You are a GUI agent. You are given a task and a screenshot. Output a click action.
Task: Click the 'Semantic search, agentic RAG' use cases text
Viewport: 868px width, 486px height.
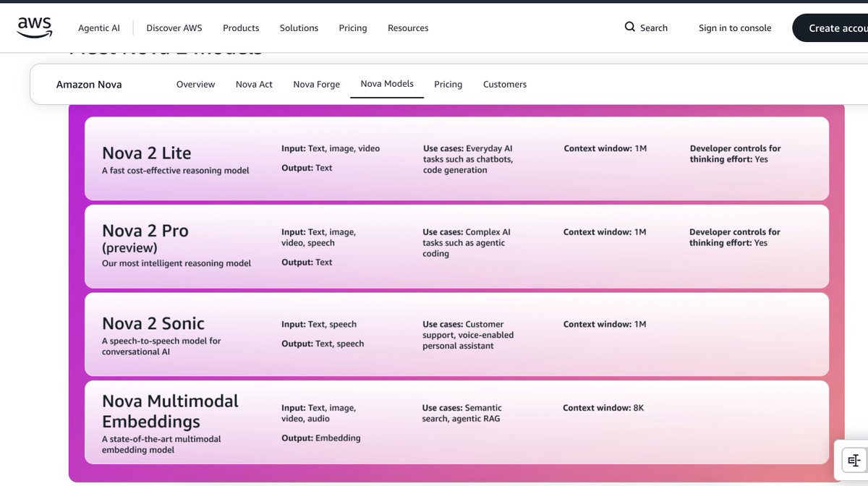tap(462, 413)
